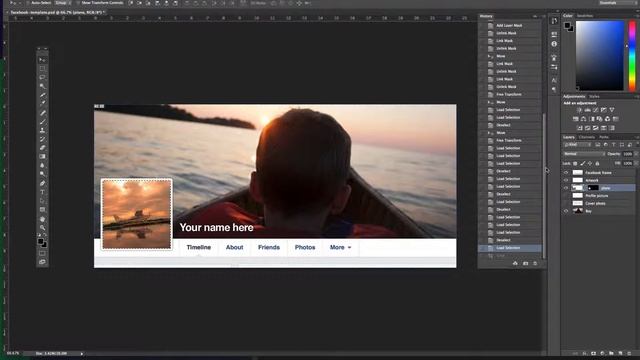Open the collapsed Character panel icon
This screenshot has height=360, width=640.
554,80
